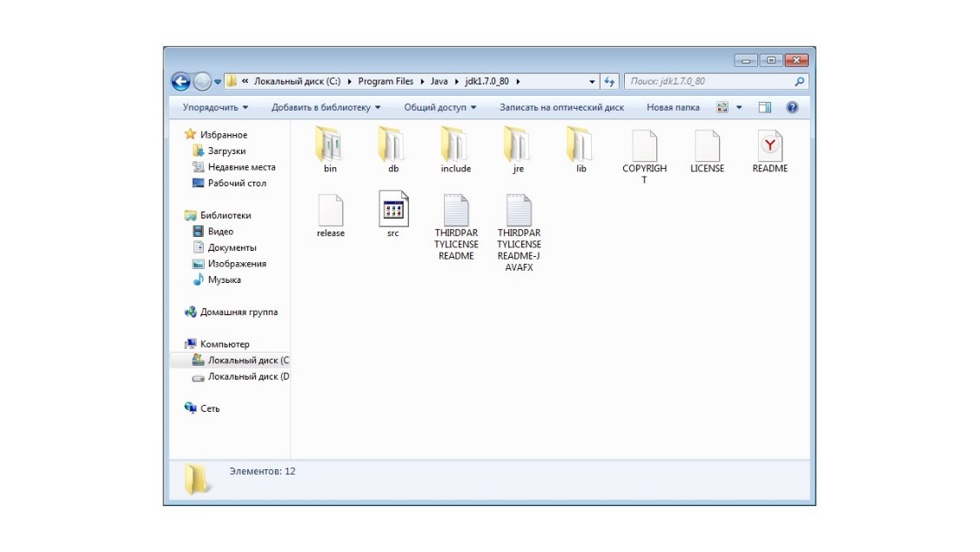Viewport: 980px width, 552px height.
Task: Open Локальный диск (D:) in sidebar
Action: (248, 376)
